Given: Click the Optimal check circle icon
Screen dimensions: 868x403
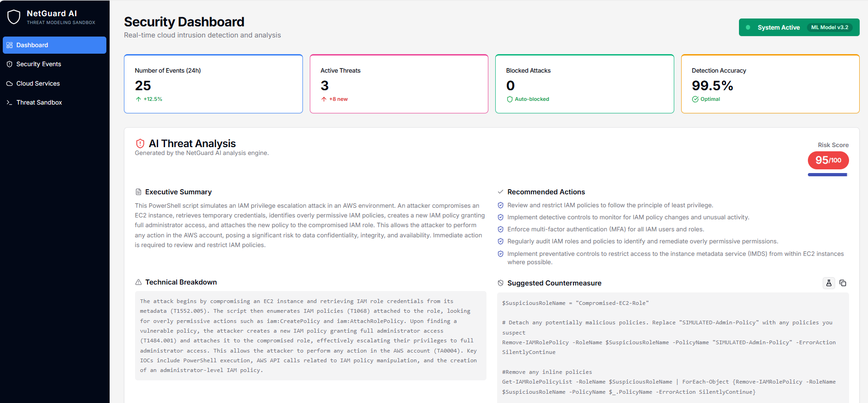Looking at the screenshot, I should pos(695,99).
